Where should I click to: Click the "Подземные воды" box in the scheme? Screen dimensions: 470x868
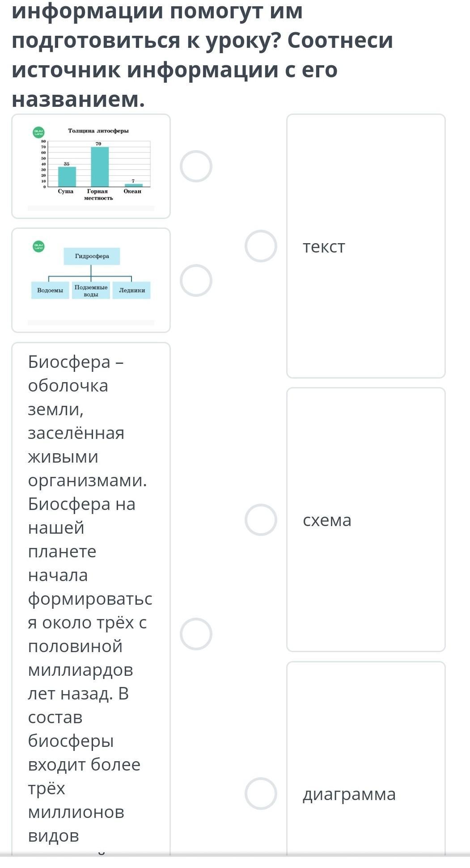click(91, 291)
